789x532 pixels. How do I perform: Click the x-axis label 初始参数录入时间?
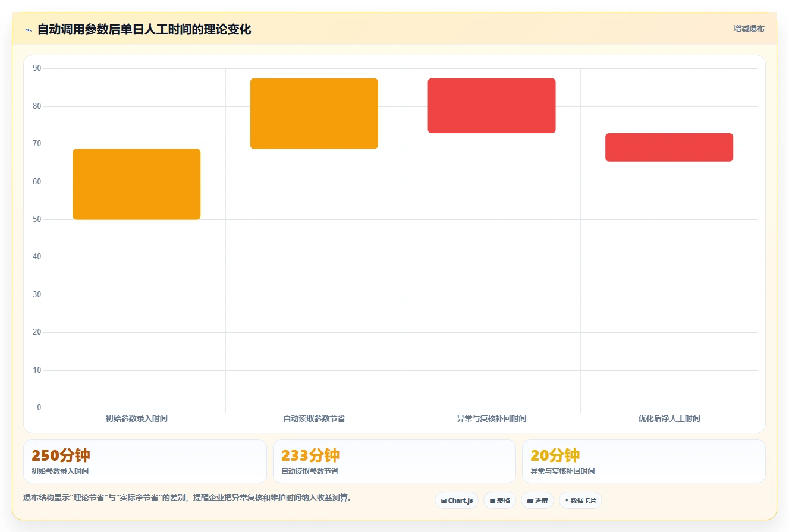pyautogui.click(x=137, y=418)
